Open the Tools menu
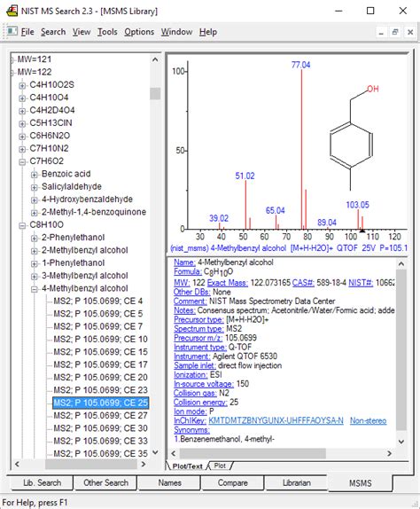 (107, 32)
